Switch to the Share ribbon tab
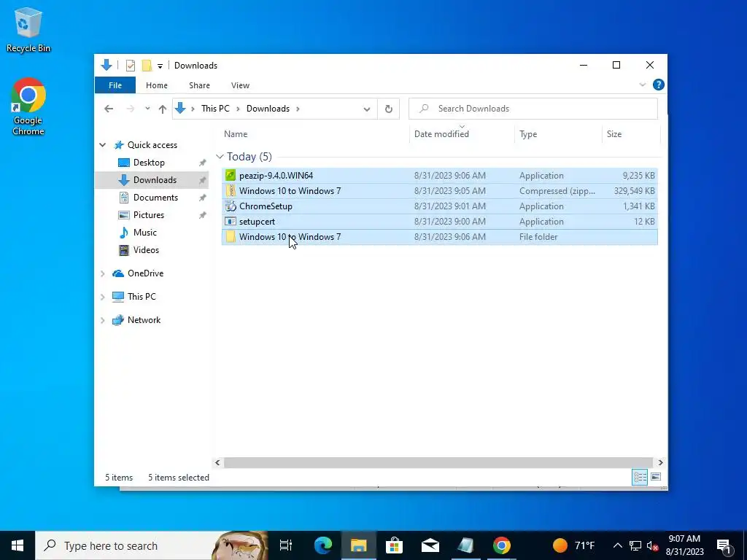Screen dimensions: 747x560 click(199, 85)
